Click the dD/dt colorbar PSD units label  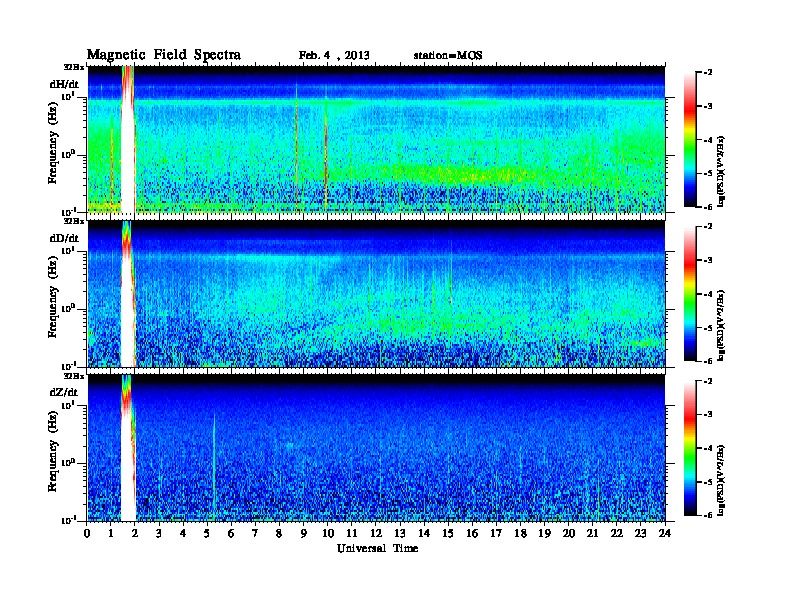(x=721, y=325)
